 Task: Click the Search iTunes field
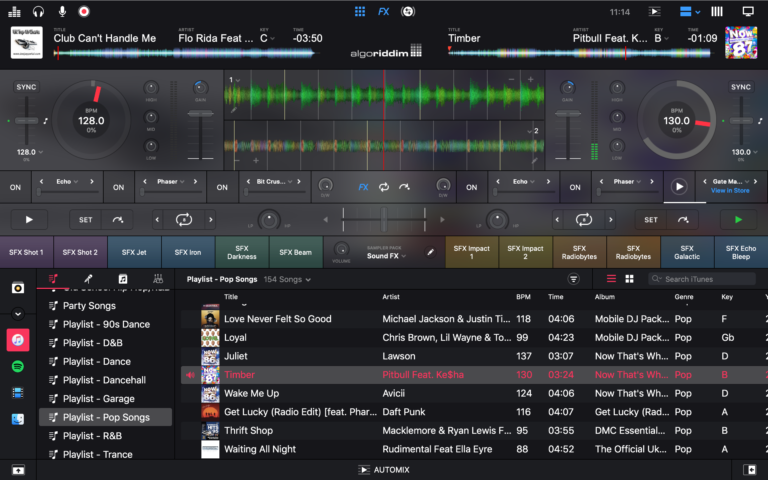(702, 279)
